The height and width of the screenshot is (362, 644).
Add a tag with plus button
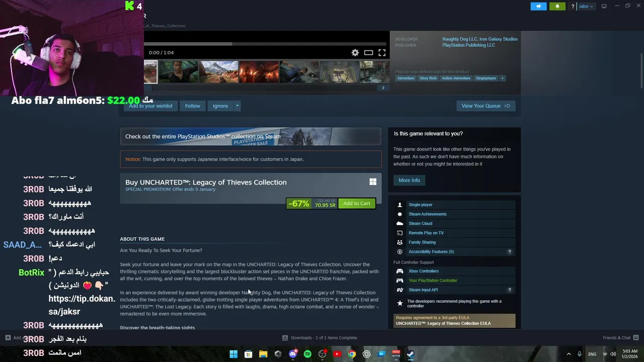coord(502,78)
